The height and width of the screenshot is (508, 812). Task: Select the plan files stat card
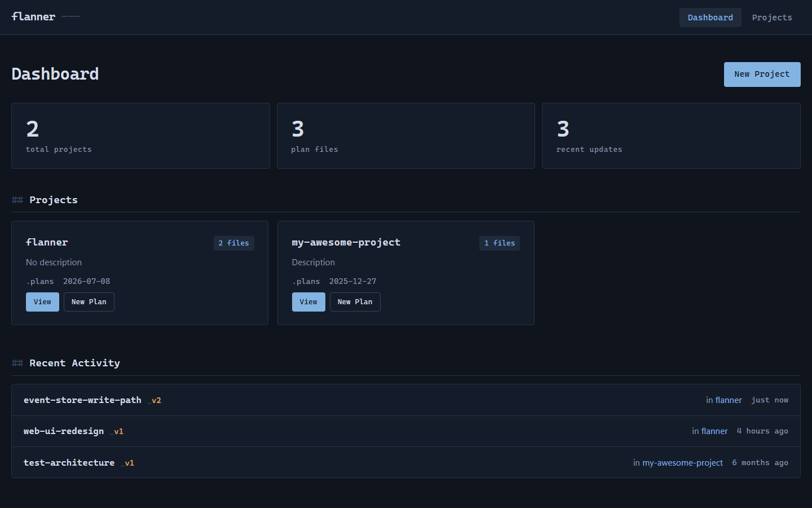(x=405, y=135)
